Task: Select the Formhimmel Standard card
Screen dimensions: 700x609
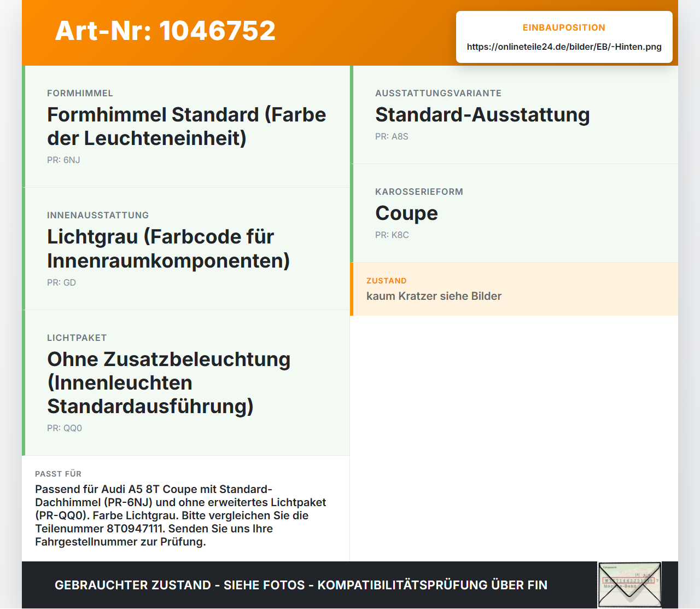Action: 186,126
